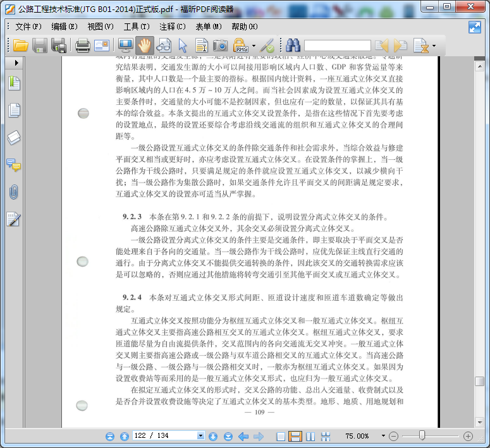
Task: Open the 表单(M) menu
Action: coord(209,27)
